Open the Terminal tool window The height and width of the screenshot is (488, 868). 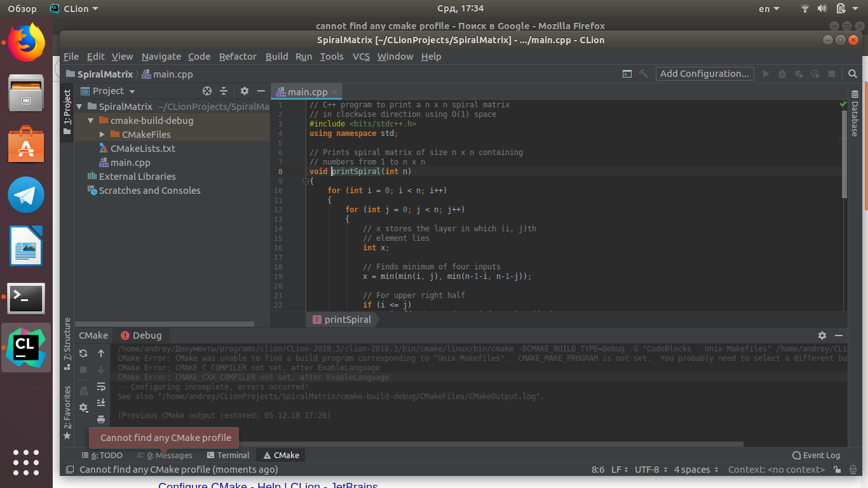tap(228, 455)
